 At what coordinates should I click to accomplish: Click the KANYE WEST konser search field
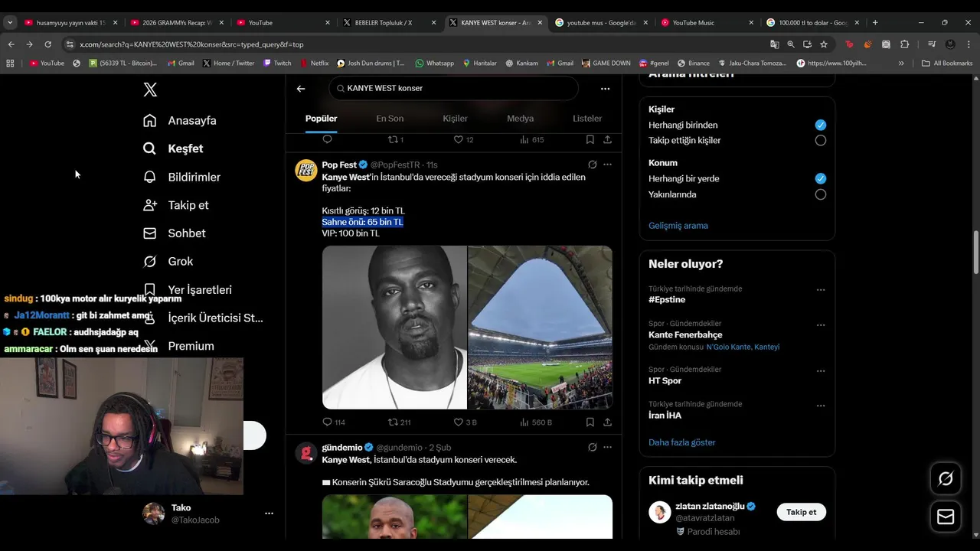pyautogui.click(x=454, y=88)
